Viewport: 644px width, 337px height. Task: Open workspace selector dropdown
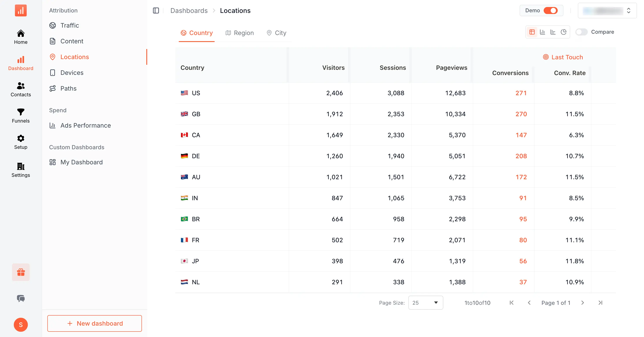coord(607,11)
